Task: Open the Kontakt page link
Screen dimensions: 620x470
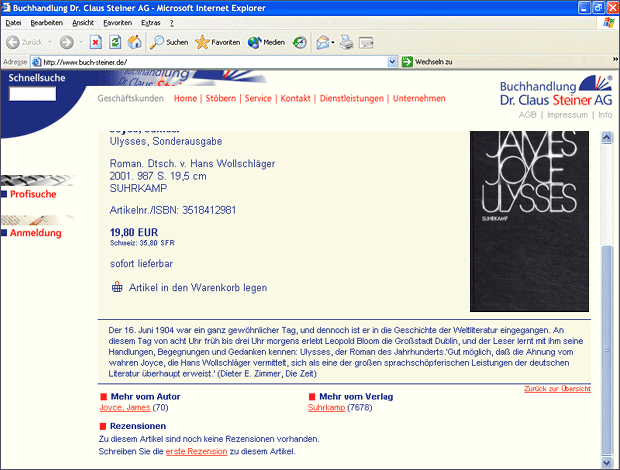Action: [295, 98]
